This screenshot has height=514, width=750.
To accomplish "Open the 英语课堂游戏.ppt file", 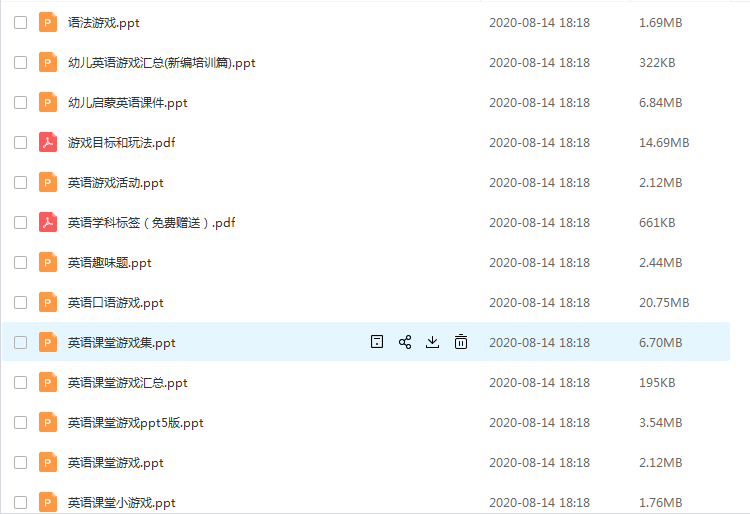I will click(115, 463).
